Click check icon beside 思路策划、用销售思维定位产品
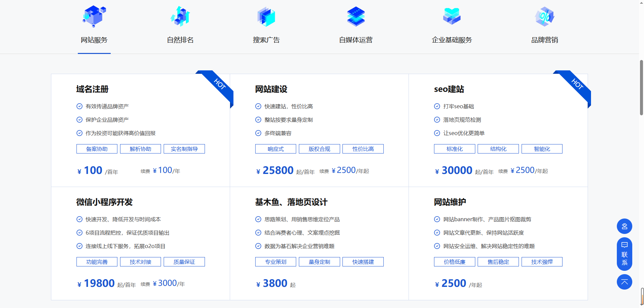 [x=258, y=219]
